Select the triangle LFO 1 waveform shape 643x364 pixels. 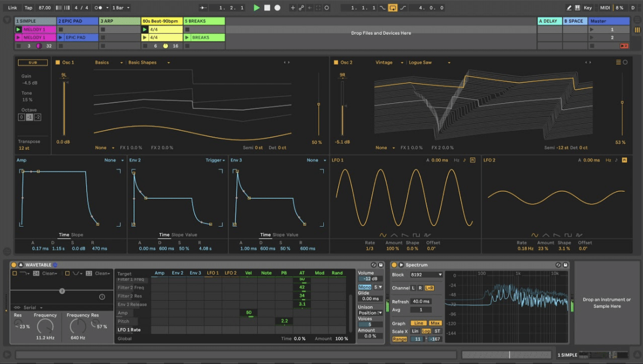click(394, 235)
